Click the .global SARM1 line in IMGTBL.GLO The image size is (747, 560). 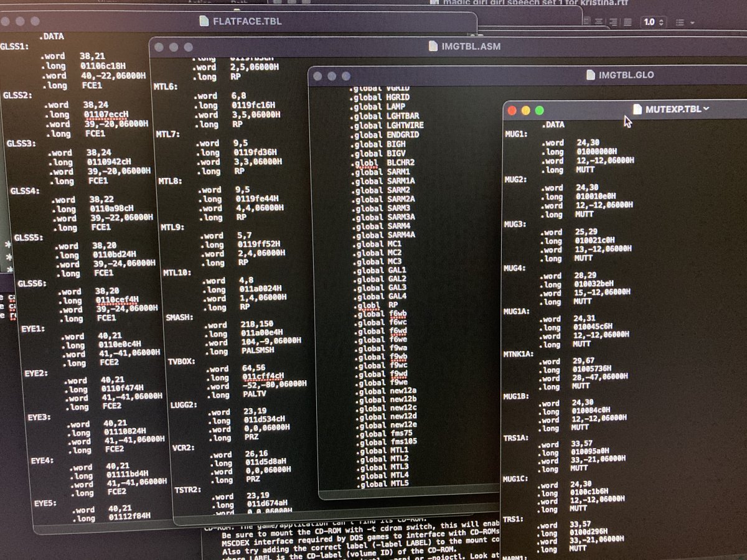(x=382, y=171)
